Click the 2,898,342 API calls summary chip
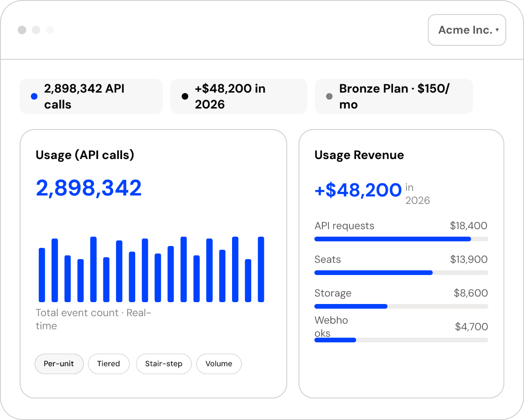The height and width of the screenshot is (420, 524). (91, 96)
